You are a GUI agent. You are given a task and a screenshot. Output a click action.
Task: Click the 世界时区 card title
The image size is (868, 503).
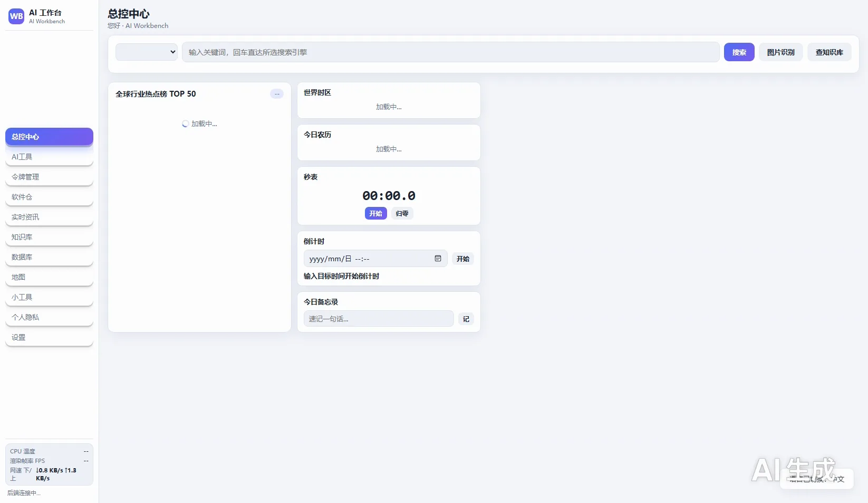(x=317, y=92)
